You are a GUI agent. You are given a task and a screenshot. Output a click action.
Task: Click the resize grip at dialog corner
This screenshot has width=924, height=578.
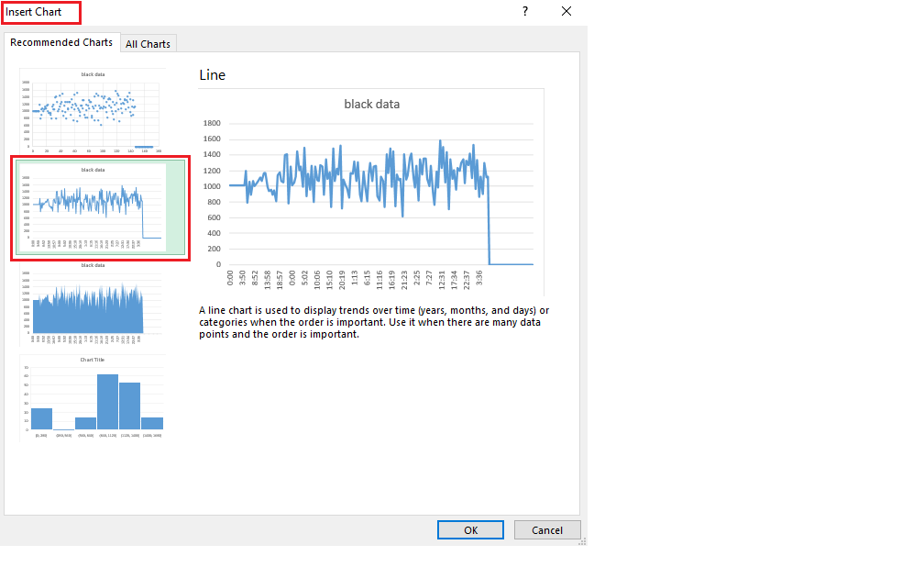[582, 542]
